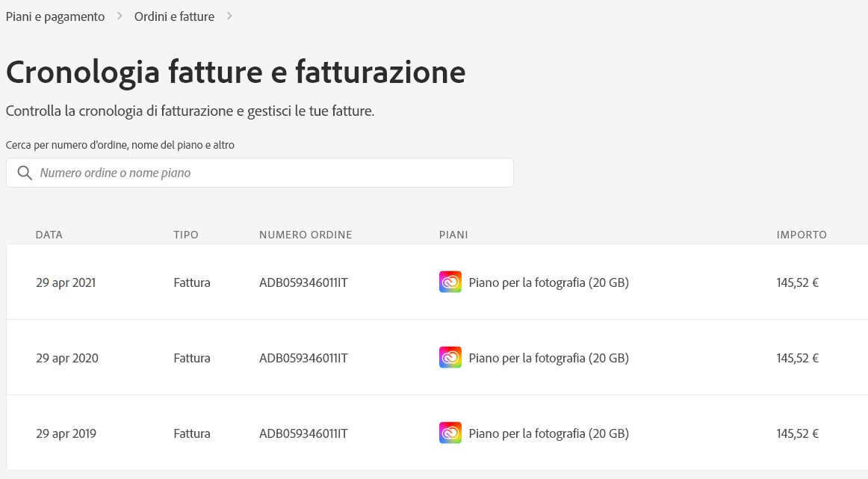Click Creative Cloud icon for 2021 invoice
This screenshot has width=868, height=479.
click(450, 282)
